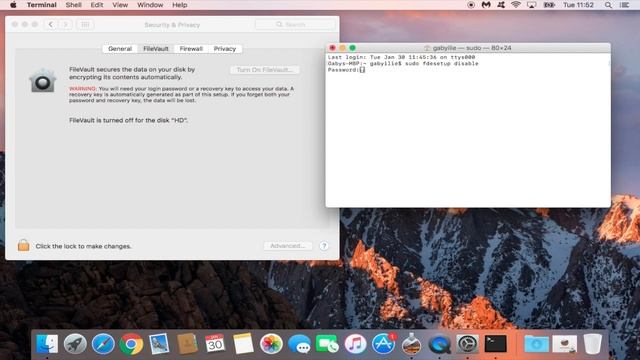Image resolution: width=640 pixels, height=360 pixels.
Task: Open the Shell menu
Action: coord(73,5)
